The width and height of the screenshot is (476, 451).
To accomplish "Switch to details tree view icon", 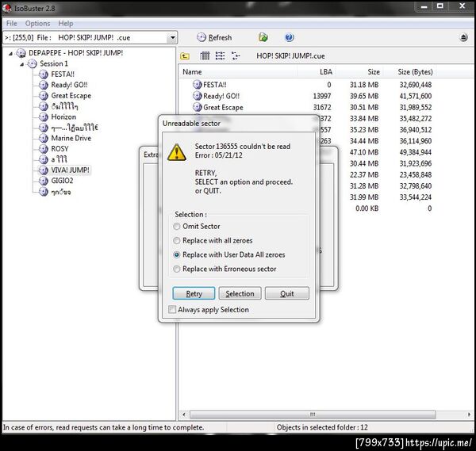I will click(236, 55).
